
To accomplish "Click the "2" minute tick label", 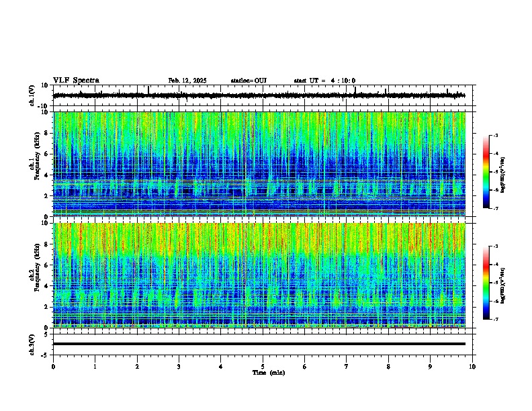I will click(x=137, y=367).
